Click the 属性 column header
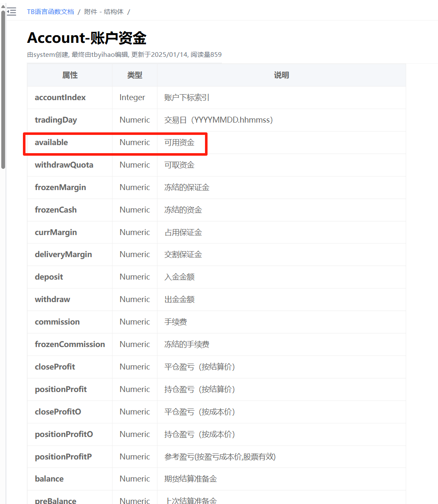The height and width of the screenshot is (504, 438). coord(70,75)
